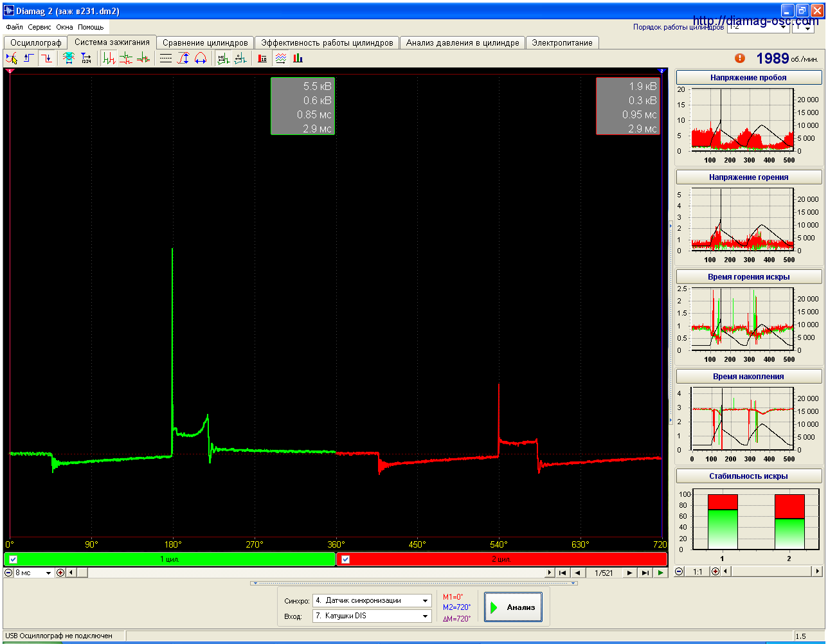This screenshot has width=828, height=644.
Task: Open the 8 мс time scale dropdown
Action: 49,573
